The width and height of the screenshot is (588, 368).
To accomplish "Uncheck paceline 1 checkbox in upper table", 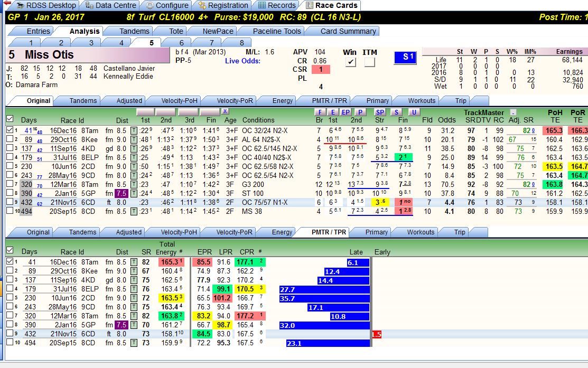I will pyautogui.click(x=10, y=130).
